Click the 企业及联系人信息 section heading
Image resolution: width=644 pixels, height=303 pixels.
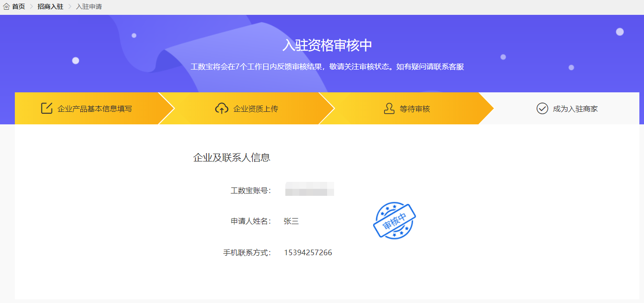pyautogui.click(x=232, y=158)
